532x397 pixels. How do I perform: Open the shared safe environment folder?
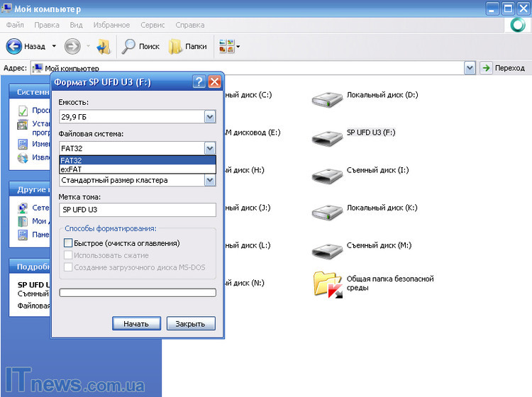click(x=328, y=284)
